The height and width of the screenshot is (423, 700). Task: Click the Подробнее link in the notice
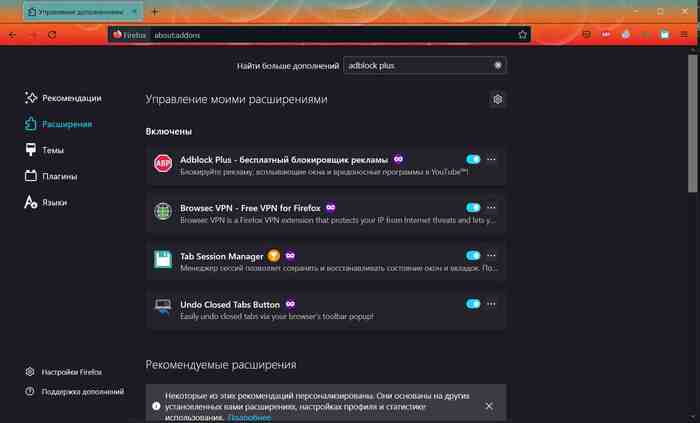[249, 418]
